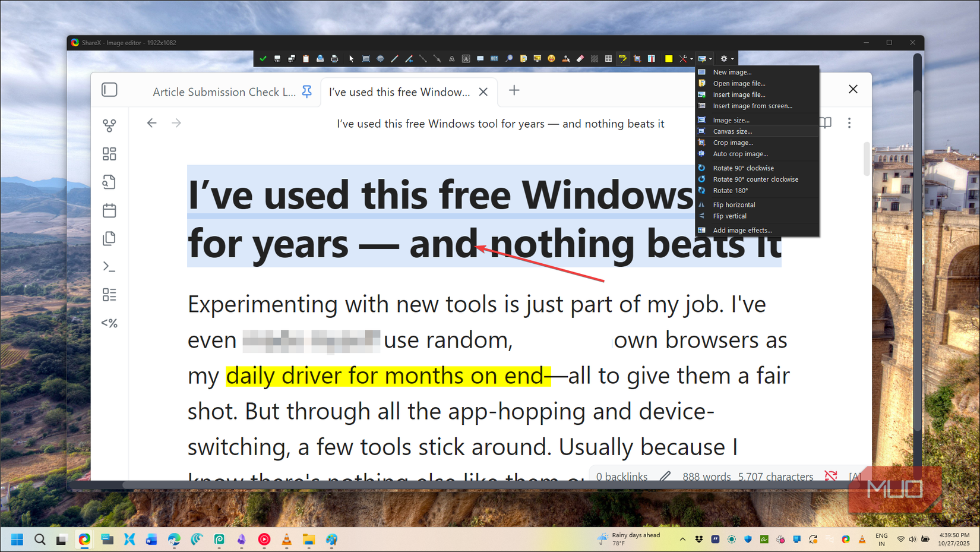Viewport: 980px width, 552px height.
Task: Select the eraser tool
Action: pyautogui.click(x=580, y=58)
